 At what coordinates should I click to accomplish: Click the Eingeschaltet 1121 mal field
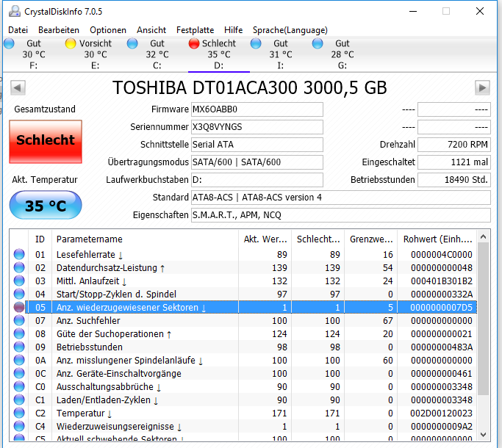pos(454,162)
